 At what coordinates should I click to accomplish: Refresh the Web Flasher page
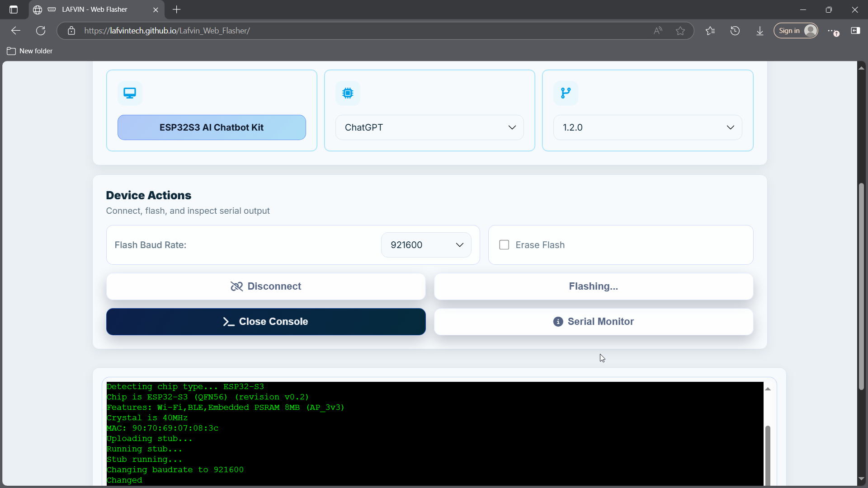click(x=41, y=31)
